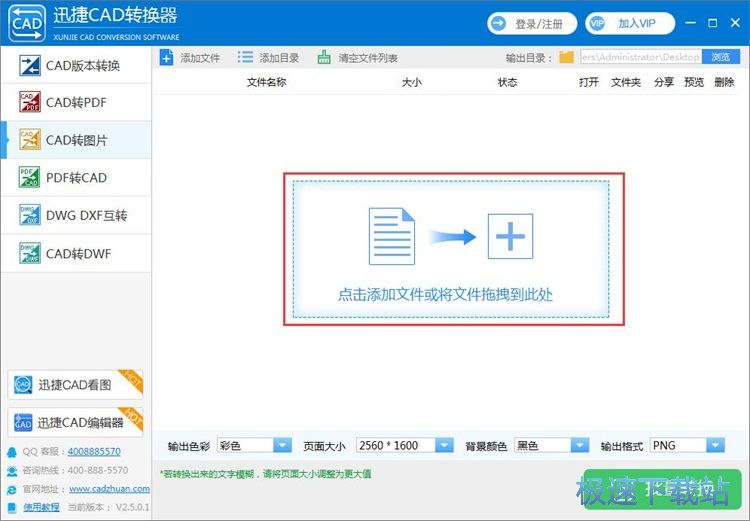
Task: Click 点击添加文件或将文件拖拽到此处 text
Action: click(x=445, y=294)
